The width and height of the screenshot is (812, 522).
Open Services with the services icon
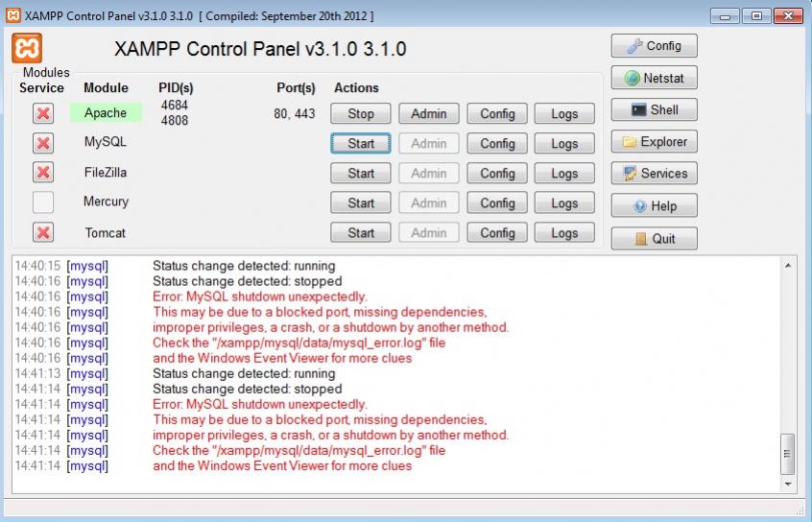click(654, 174)
